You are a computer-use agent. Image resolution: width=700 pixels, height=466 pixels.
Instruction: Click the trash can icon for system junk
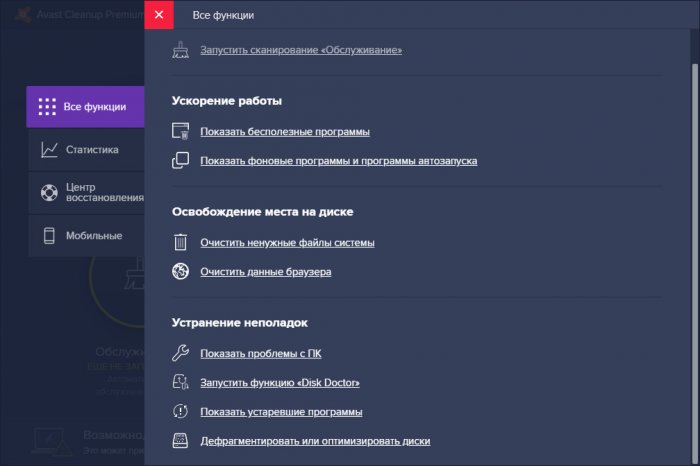point(181,242)
